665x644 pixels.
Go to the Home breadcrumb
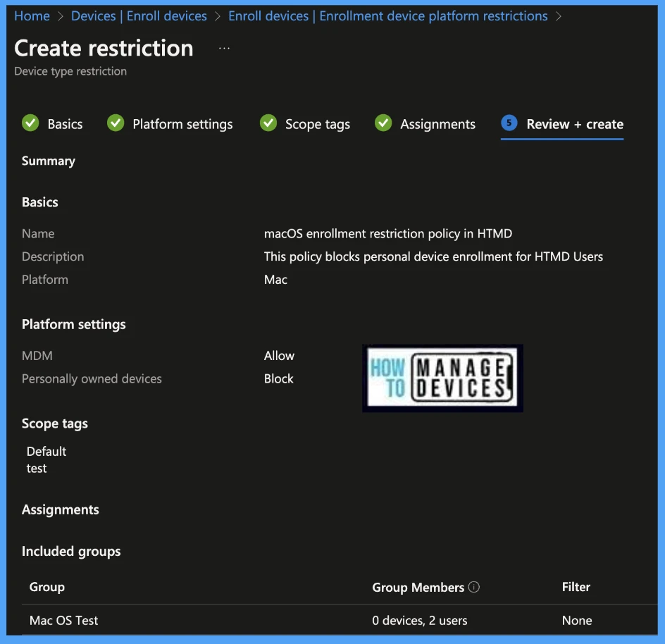[x=32, y=16]
